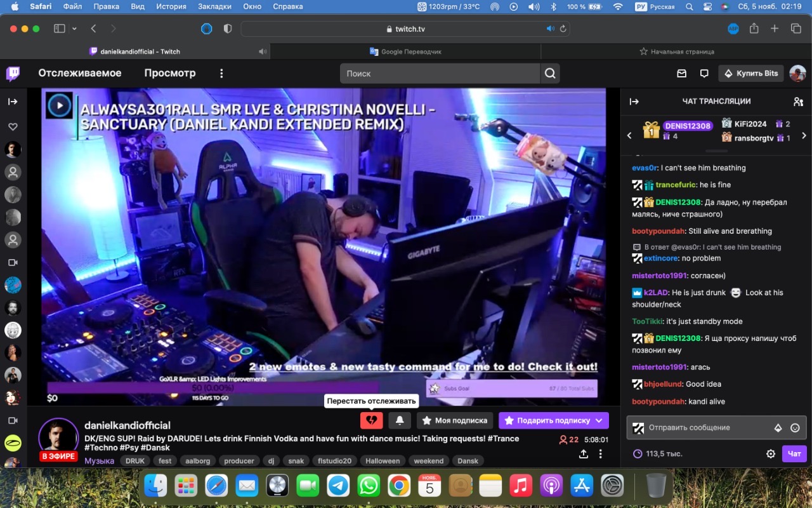Open the danielkandiofficial channel name link
The height and width of the screenshot is (508, 812).
128,425
